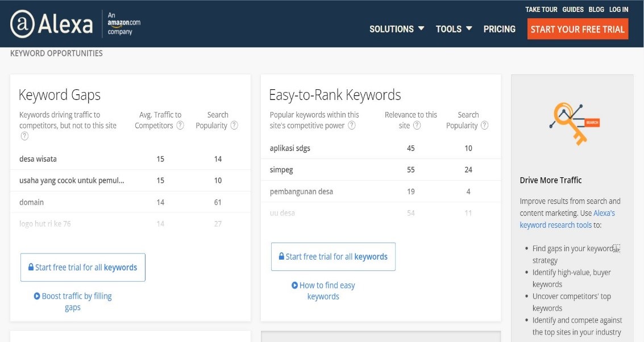This screenshot has width=644, height=342.
Task: Select 'usaha yang cocok untuk pemul...' keyword
Action: pos(72,180)
